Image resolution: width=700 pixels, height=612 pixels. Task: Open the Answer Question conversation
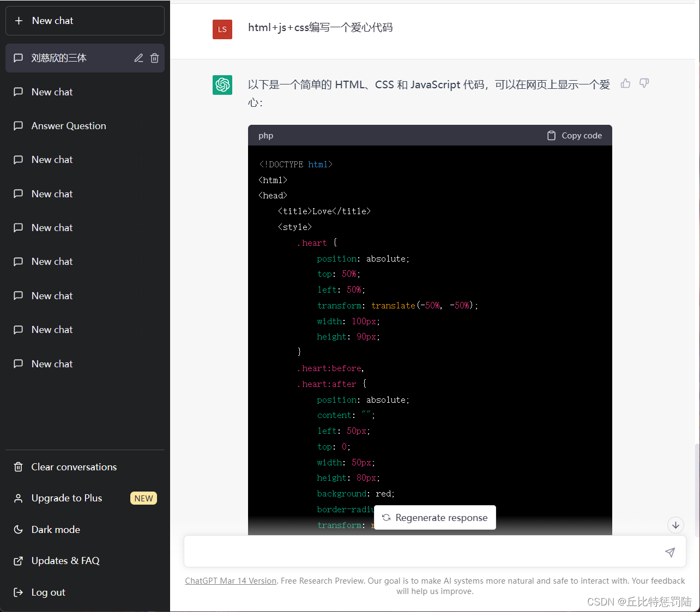tap(85, 126)
